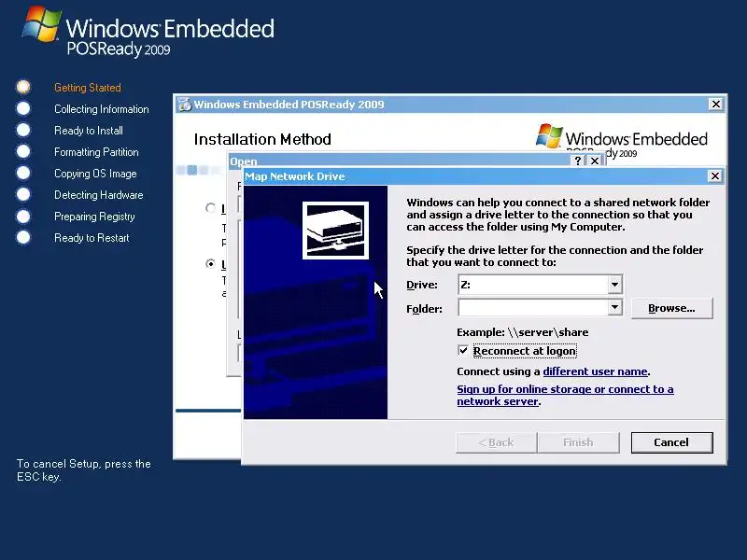Open the Sign up for online storage link
747x560 pixels.
point(565,395)
